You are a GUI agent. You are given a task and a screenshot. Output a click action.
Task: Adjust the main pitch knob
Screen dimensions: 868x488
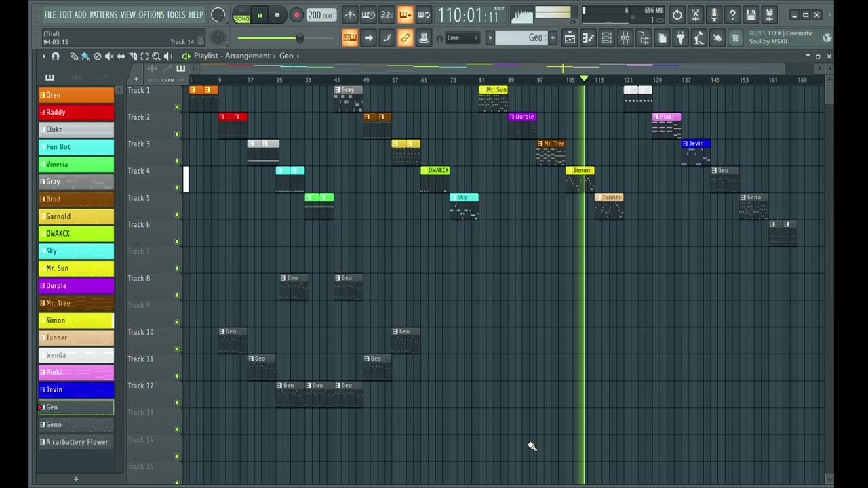[x=218, y=39]
